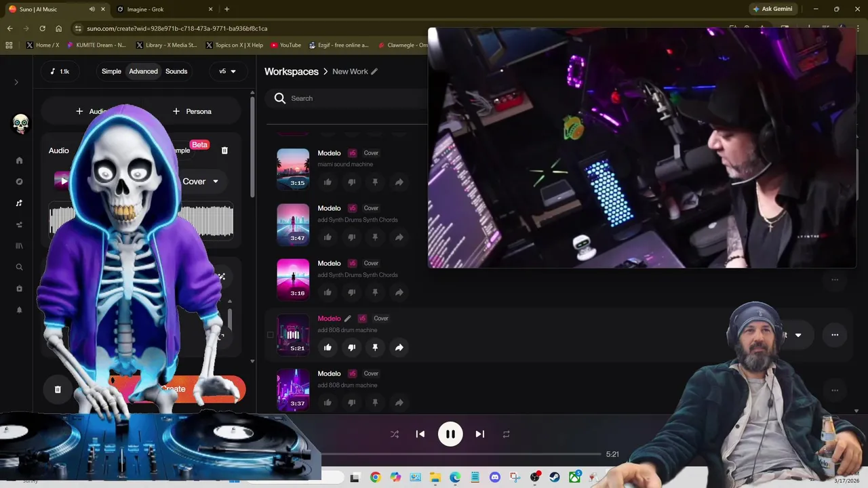Share the 3:37 Modelo song

(x=399, y=403)
